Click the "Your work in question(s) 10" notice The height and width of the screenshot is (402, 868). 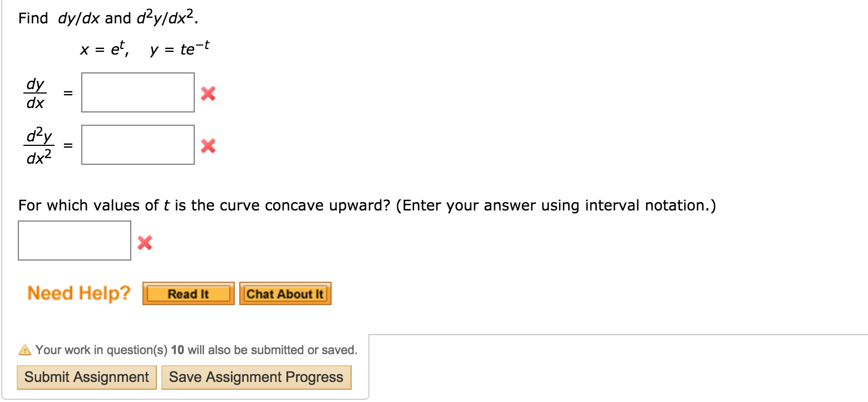(196, 350)
